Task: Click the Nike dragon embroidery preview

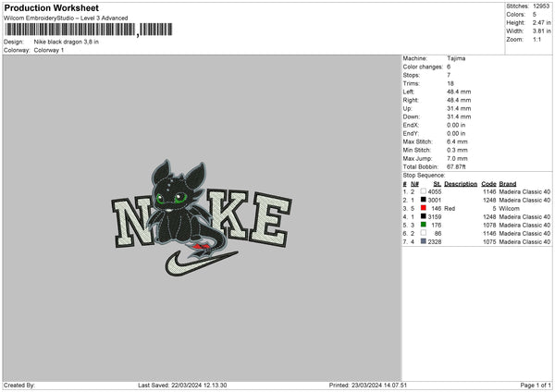Action: coord(202,218)
